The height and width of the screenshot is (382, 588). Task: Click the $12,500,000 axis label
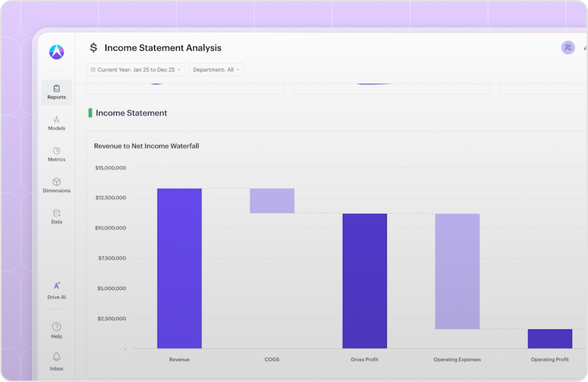click(111, 198)
